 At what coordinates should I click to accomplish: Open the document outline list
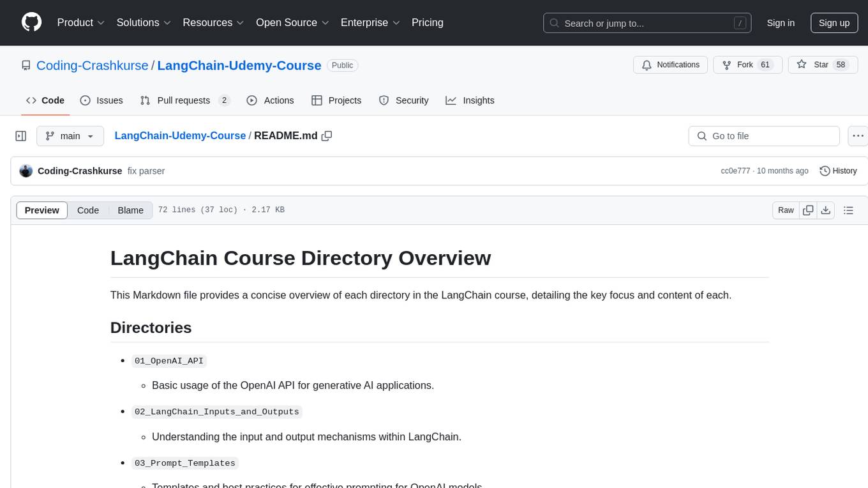pyautogui.click(x=848, y=210)
